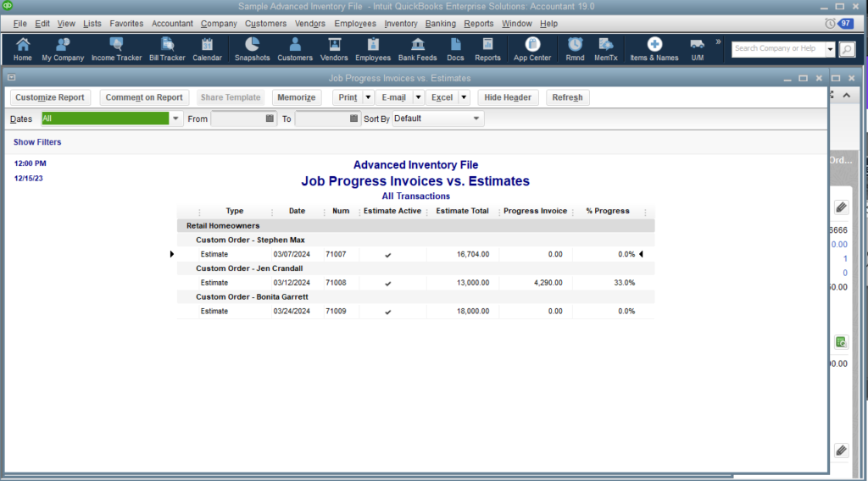
Task: Open the Excel button dropdown arrow
Action: click(x=464, y=97)
